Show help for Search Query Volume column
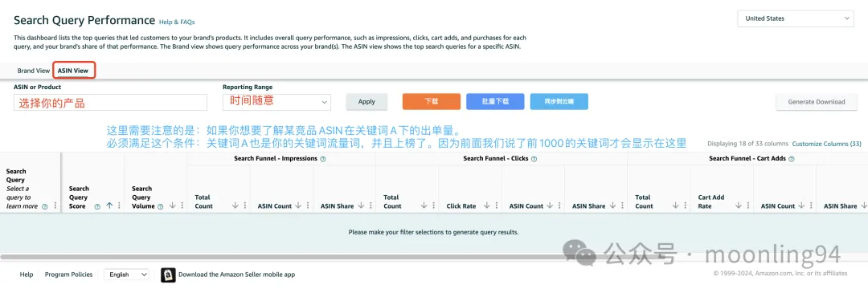This screenshot has height=289, width=868. [x=161, y=206]
